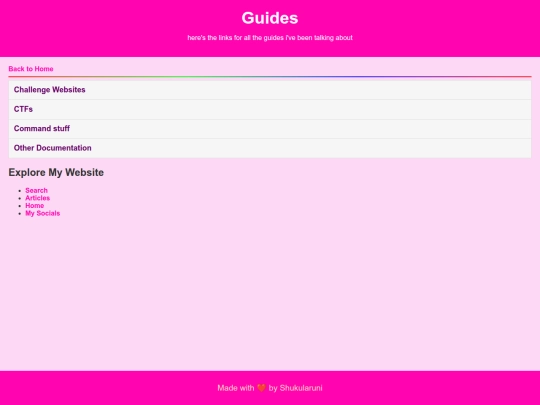Expand the Command stuff section
The height and width of the screenshot is (405, 540).
270,129
